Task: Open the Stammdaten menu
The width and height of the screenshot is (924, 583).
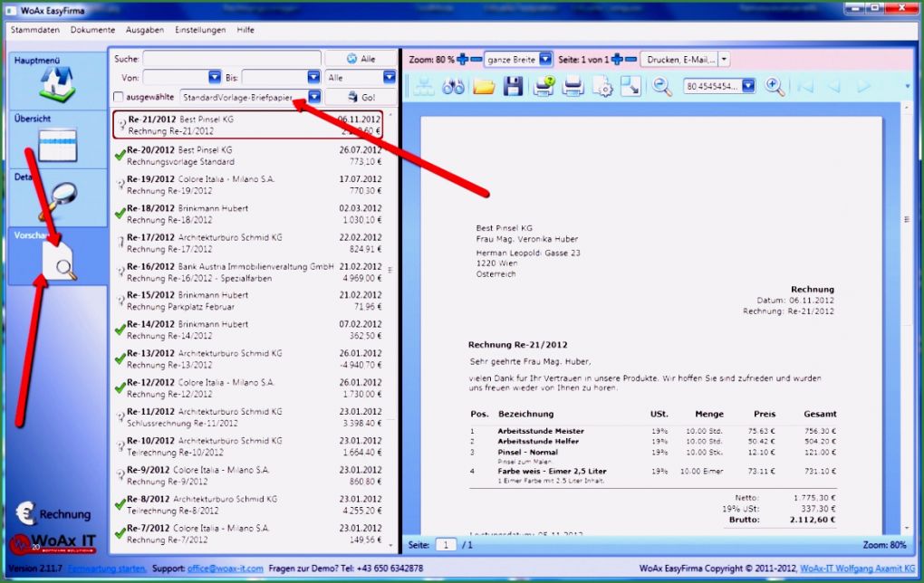Action: (35, 30)
